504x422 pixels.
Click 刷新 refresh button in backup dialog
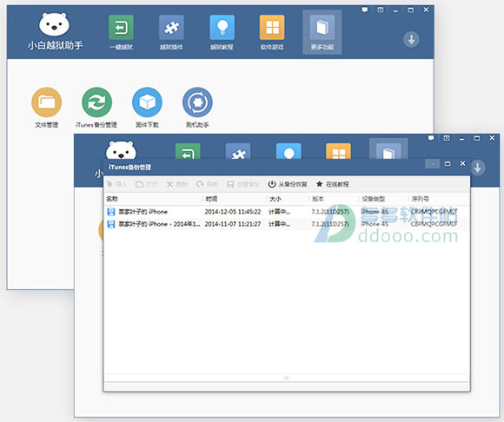point(207,184)
